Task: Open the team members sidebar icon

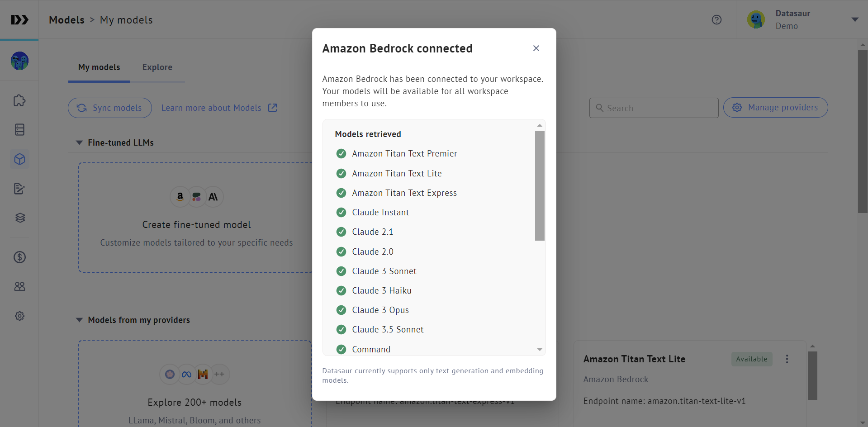Action: (19, 287)
